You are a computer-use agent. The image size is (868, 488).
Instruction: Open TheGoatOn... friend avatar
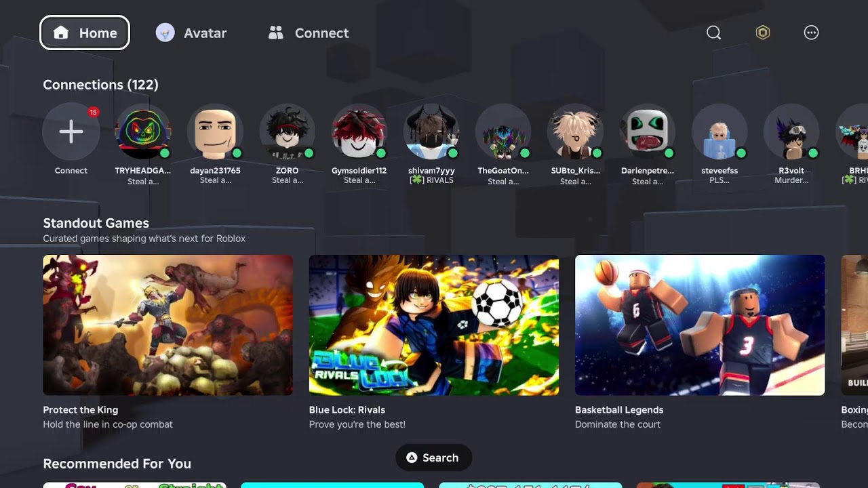point(503,131)
